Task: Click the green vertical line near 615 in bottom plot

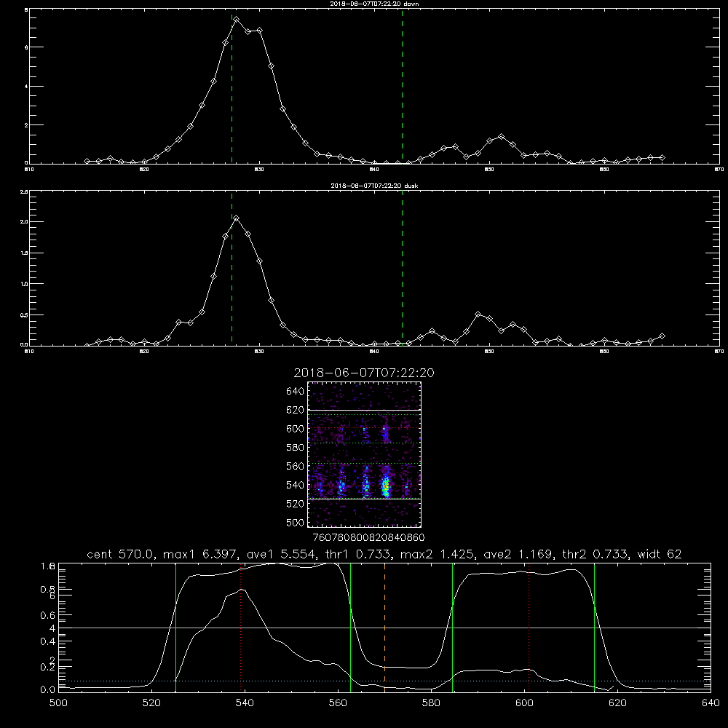Action: coord(594,628)
